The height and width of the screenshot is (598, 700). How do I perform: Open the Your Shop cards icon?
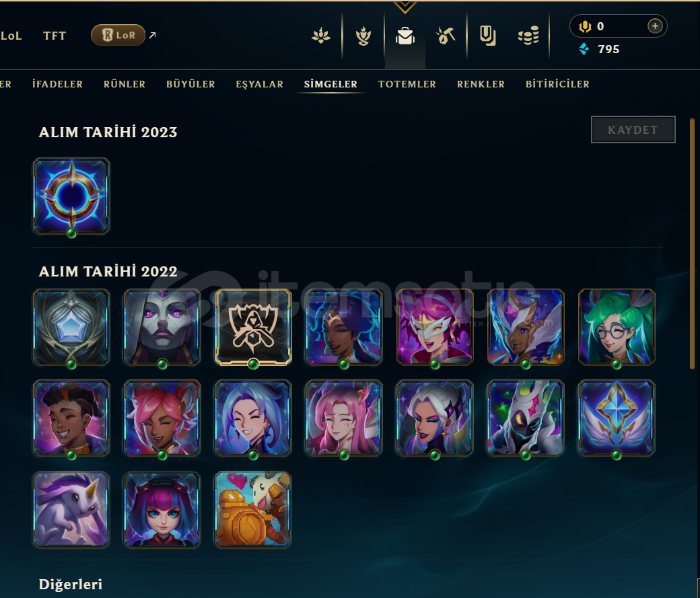487,36
